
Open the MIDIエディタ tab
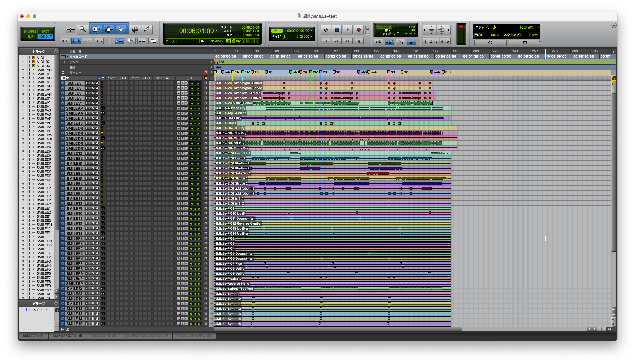pos(33,335)
